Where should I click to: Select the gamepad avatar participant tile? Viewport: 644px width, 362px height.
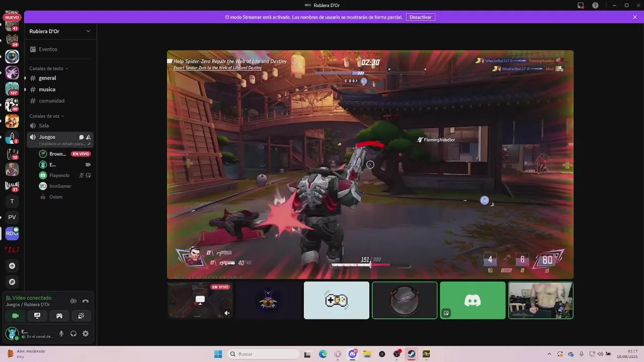coord(337,300)
